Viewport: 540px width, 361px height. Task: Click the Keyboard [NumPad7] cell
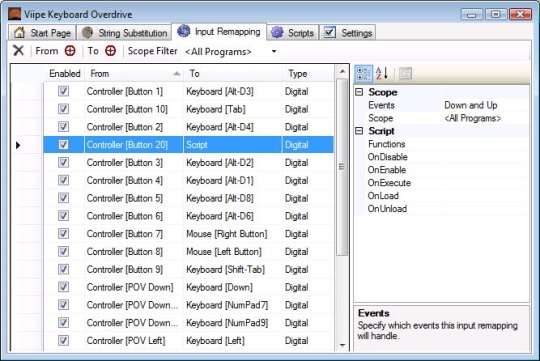coord(233,305)
